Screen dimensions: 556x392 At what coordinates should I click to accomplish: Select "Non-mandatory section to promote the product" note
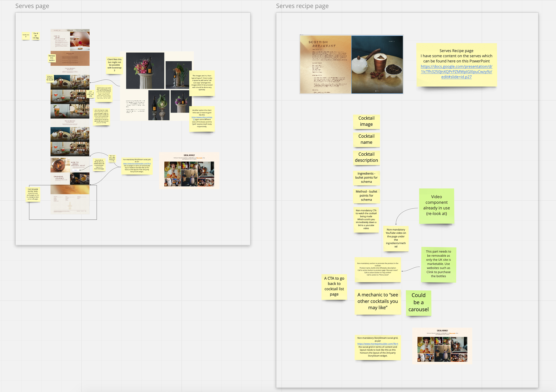coord(377,269)
